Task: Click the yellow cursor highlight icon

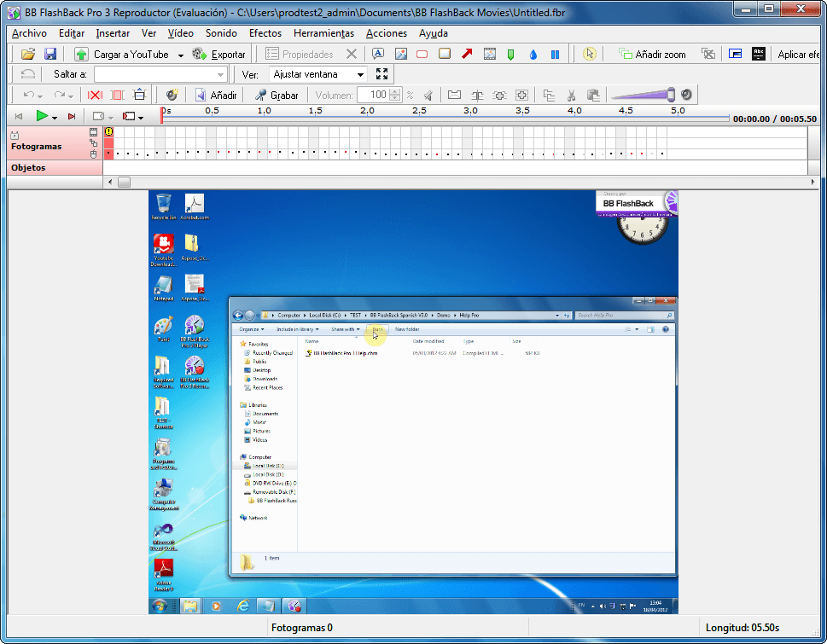Action: 590,54
